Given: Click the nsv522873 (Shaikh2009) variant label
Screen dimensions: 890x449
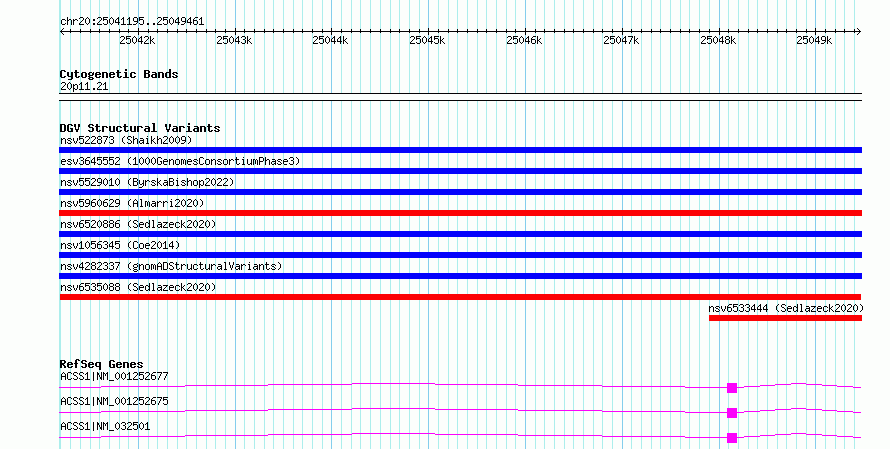Looking at the screenshot, I should [126, 140].
